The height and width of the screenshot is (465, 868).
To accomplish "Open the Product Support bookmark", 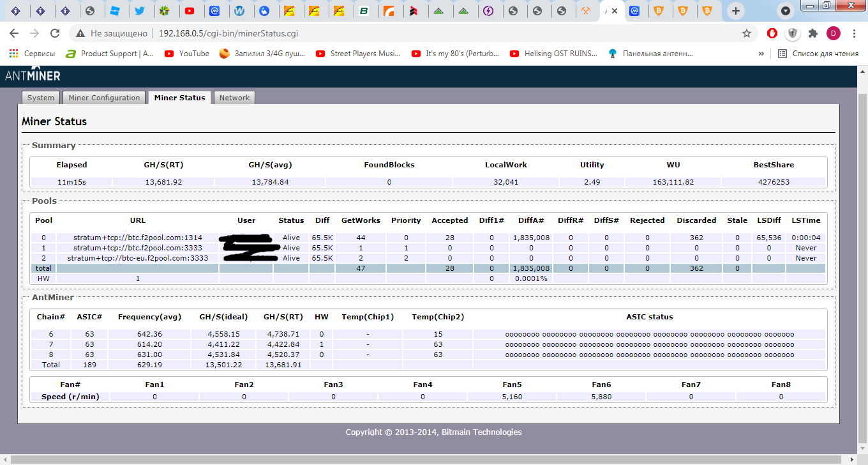I will click(110, 54).
